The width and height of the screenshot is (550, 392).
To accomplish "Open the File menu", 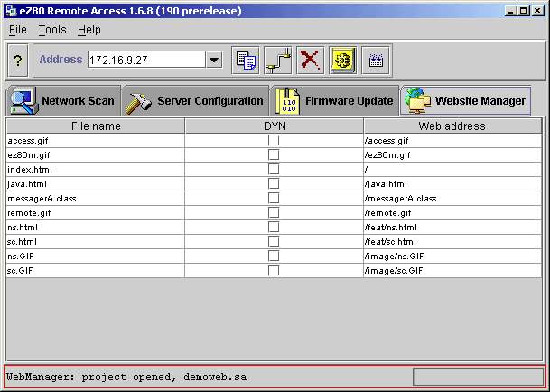I will [x=17, y=30].
